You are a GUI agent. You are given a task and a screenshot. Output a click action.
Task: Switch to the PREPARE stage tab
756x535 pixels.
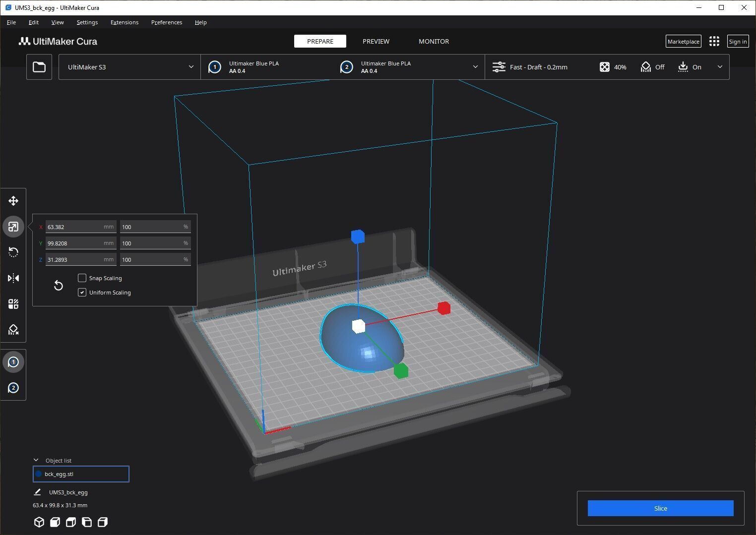tap(320, 41)
